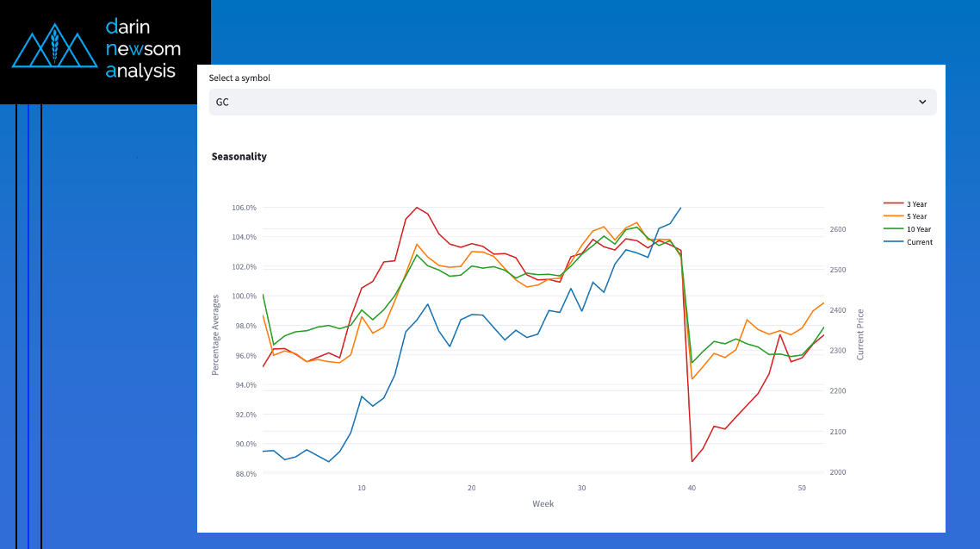The width and height of the screenshot is (980, 549).
Task: Toggle the 10 Year legend entry
Action: coord(918,229)
